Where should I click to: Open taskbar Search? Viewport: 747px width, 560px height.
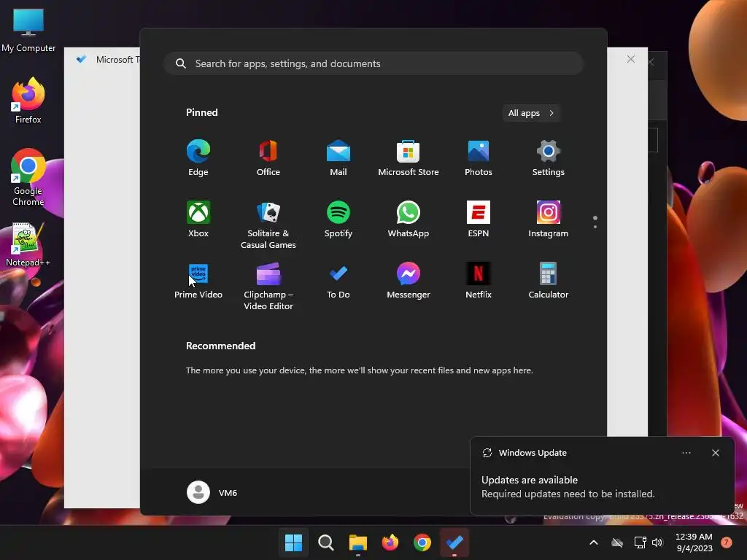(326, 542)
